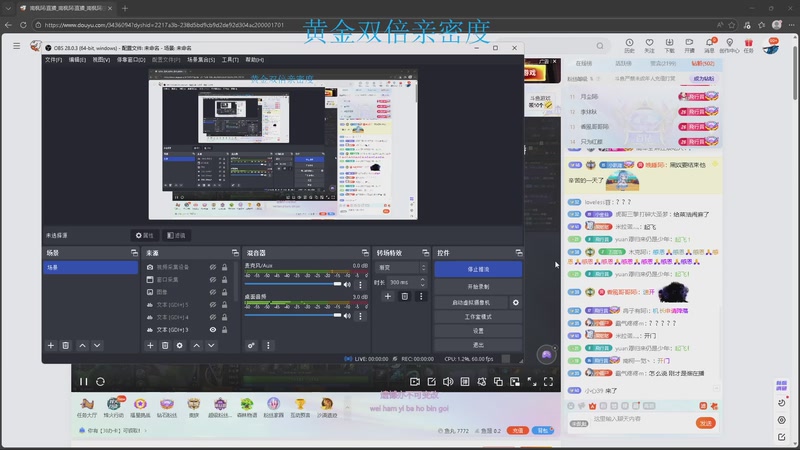Undock the Scenes panel
Viewport: 800px width, 450px height.
pos(134,253)
